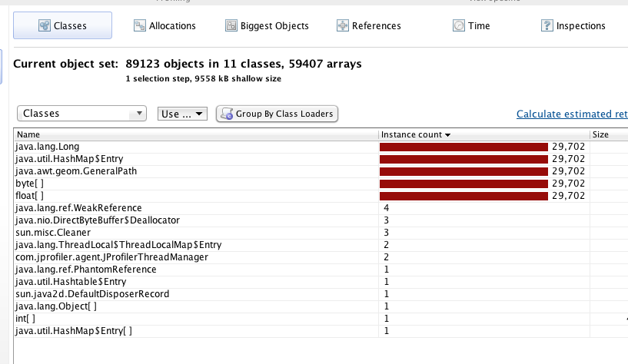This screenshot has height=364, width=628.
Task: Click the Time view clock icon
Action: click(458, 26)
